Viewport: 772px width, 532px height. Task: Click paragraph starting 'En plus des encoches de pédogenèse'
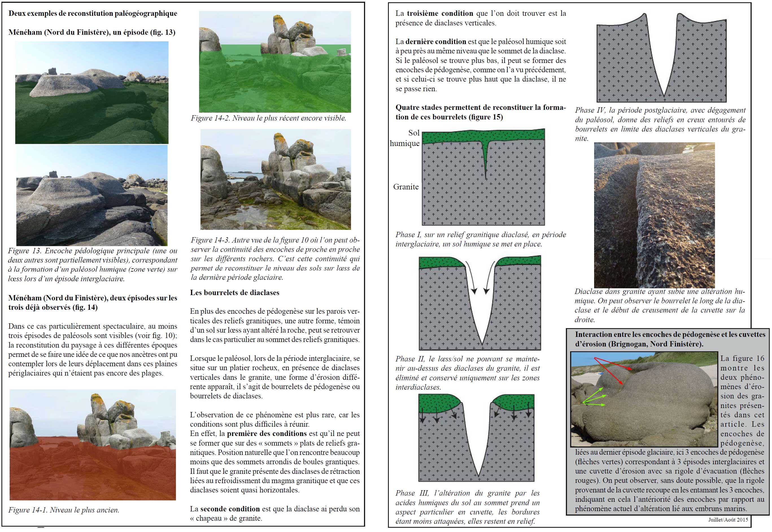click(275, 325)
